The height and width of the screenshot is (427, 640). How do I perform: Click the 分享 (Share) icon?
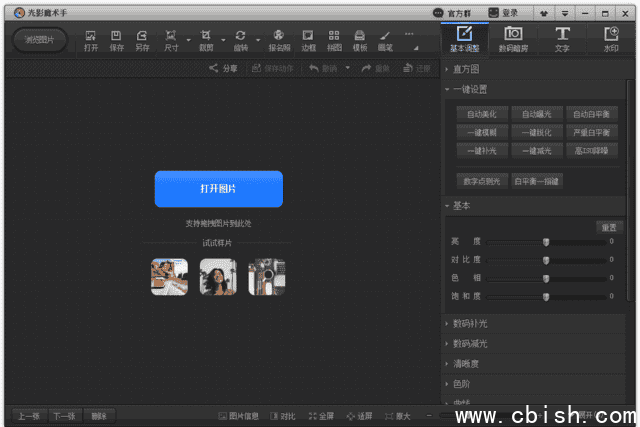click(223, 68)
